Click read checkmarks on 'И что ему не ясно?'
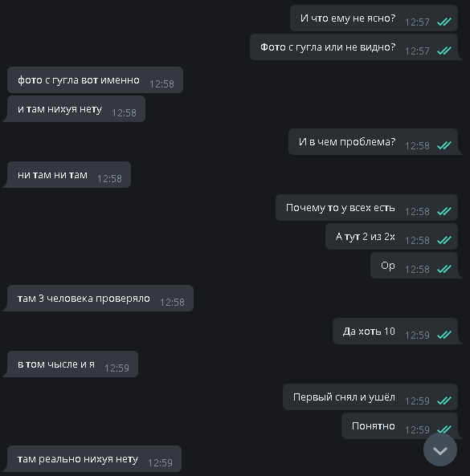This screenshot has width=470, height=476. coord(444,22)
